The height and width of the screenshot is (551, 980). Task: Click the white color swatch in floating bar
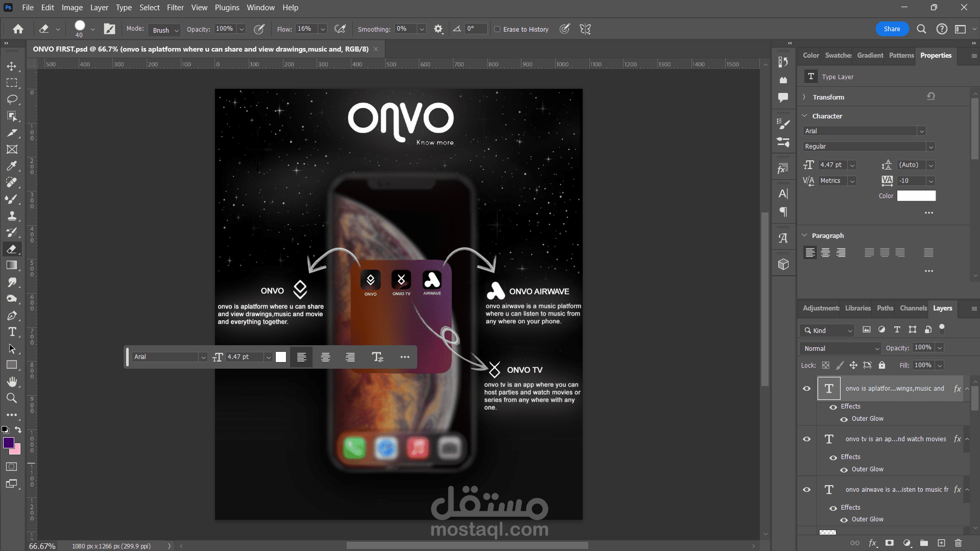coord(281,357)
